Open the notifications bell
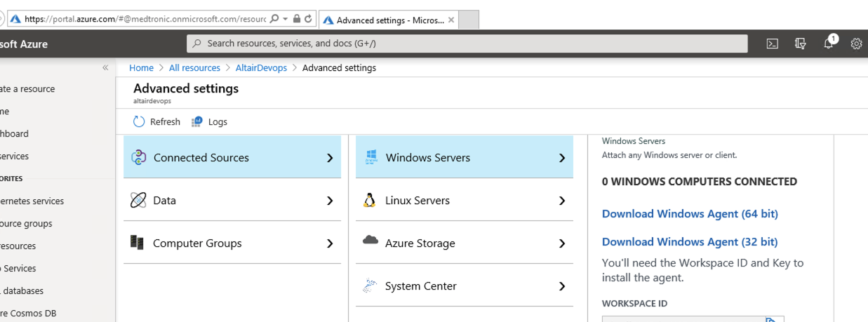 829,43
